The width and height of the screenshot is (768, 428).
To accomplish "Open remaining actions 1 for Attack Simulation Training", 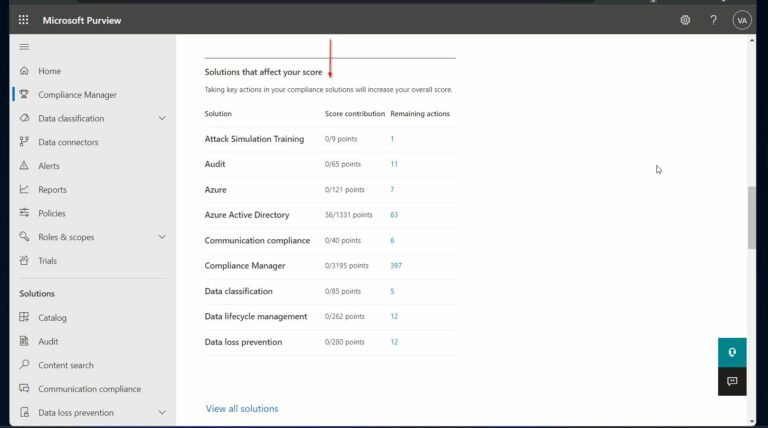I will (392, 139).
